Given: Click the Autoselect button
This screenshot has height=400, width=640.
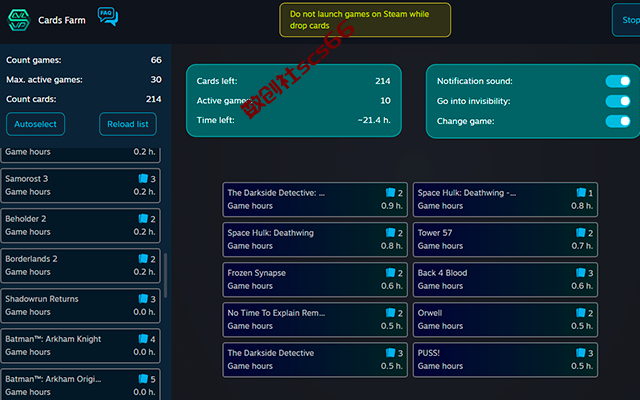Looking at the screenshot, I should click(36, 124).
